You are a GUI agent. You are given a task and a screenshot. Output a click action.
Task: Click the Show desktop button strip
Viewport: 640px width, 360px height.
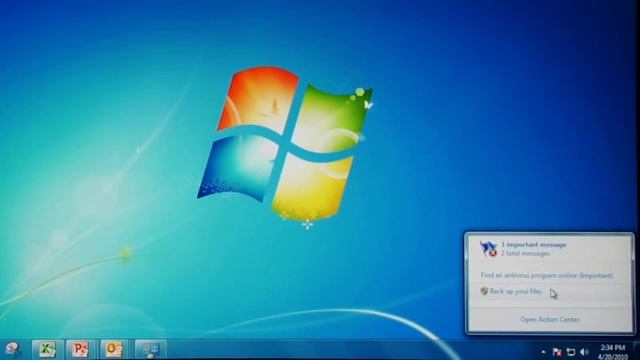[636, 351]
